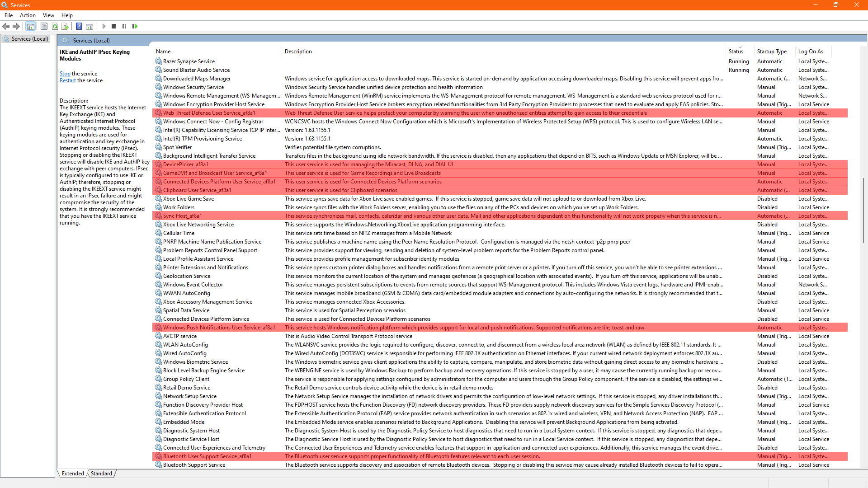
Task: Sort by the Status column header
Action: (740, 51)
